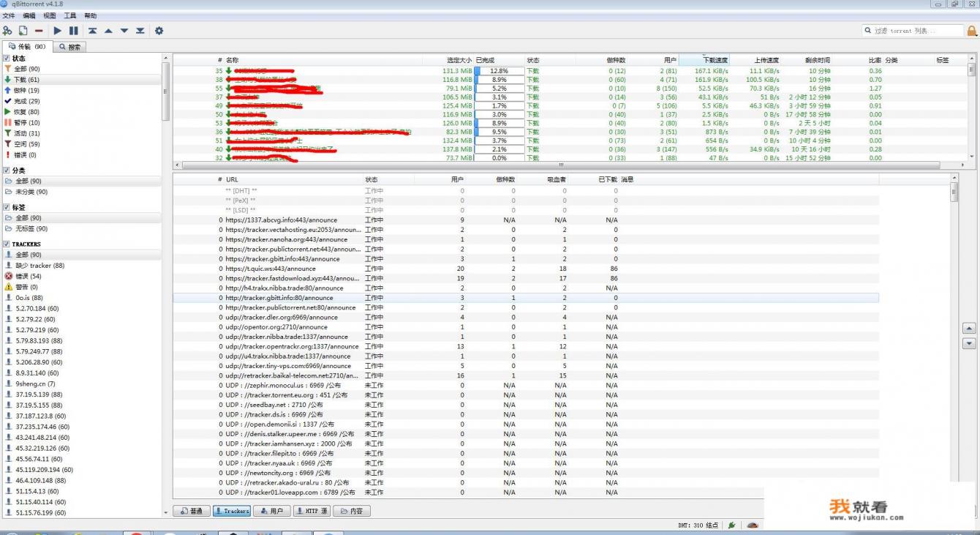This screenshot has height=535, width=980.
Task: Open options via the gear icon
Action: (159, 31)
